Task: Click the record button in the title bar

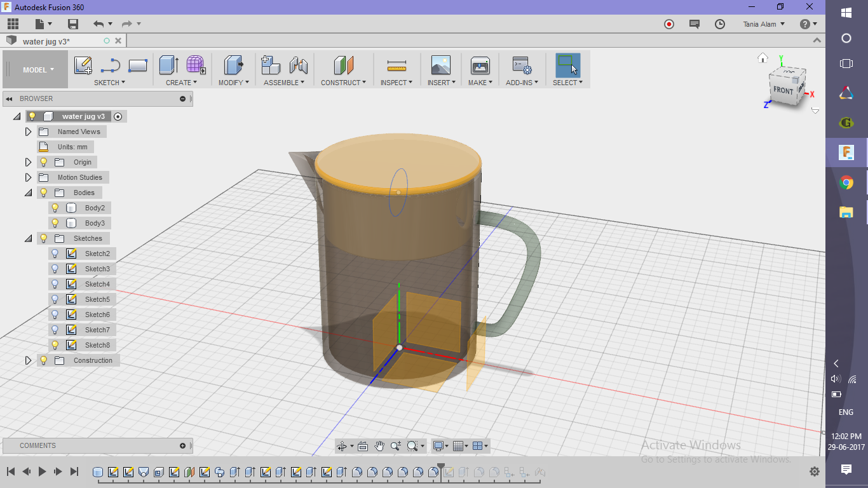Action: 669,24
